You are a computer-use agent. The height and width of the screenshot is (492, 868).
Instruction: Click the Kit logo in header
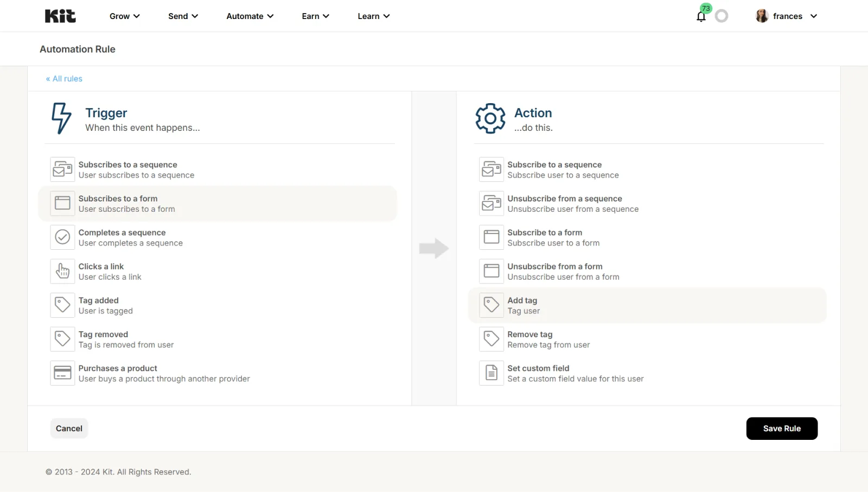[x=60, y=16]
